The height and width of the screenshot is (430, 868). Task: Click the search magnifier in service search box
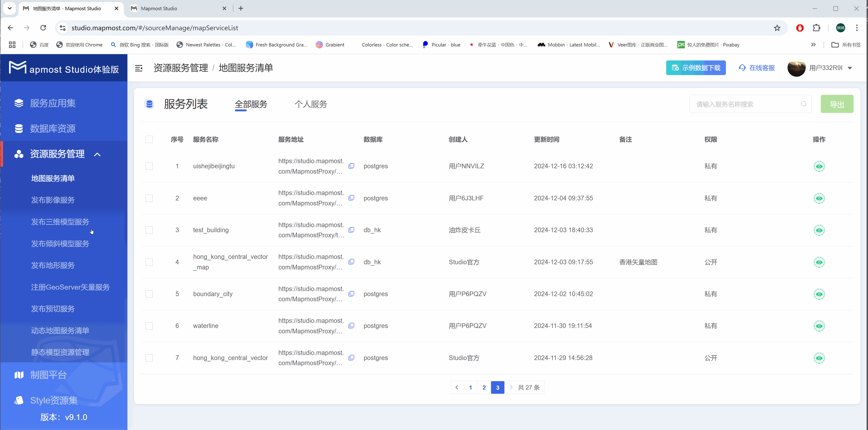click(x=804, y=104)
